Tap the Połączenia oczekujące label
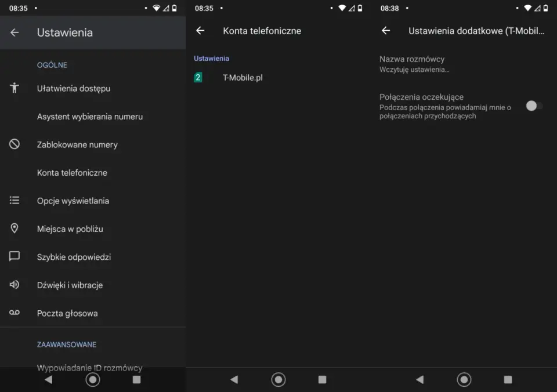The image size is (557, 392). tap(421, 97)
